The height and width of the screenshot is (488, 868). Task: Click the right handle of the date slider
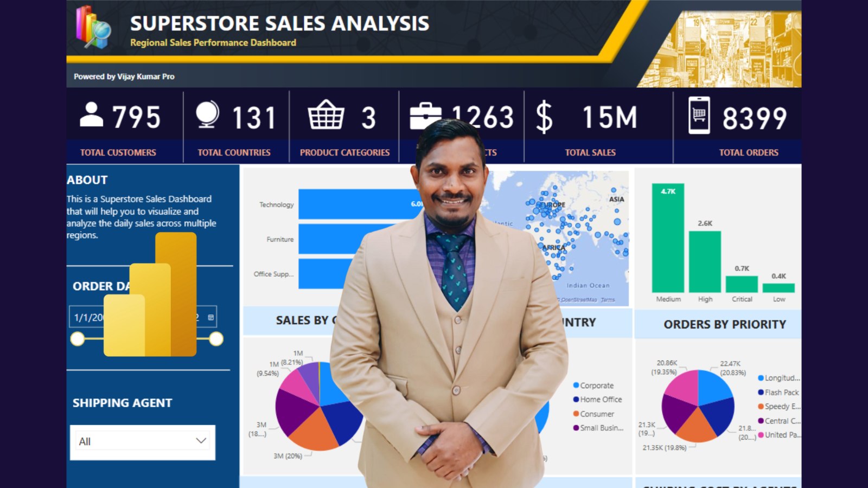216,339
